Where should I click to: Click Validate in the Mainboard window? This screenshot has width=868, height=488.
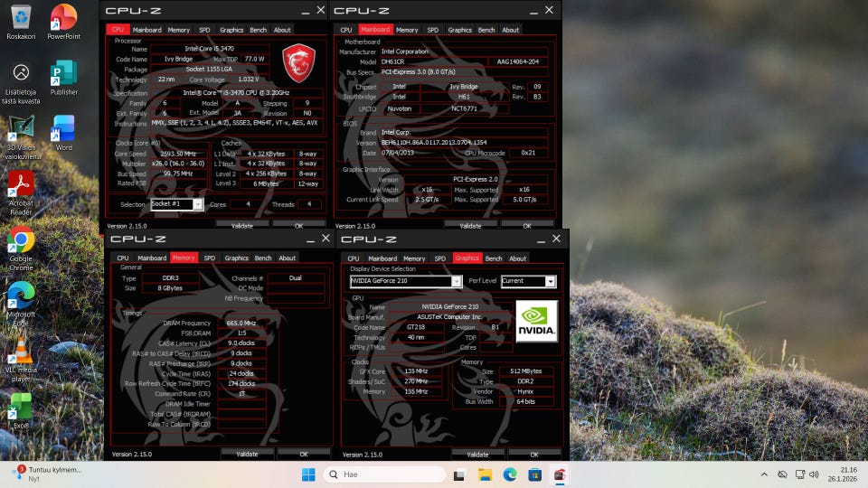(470, 226)
